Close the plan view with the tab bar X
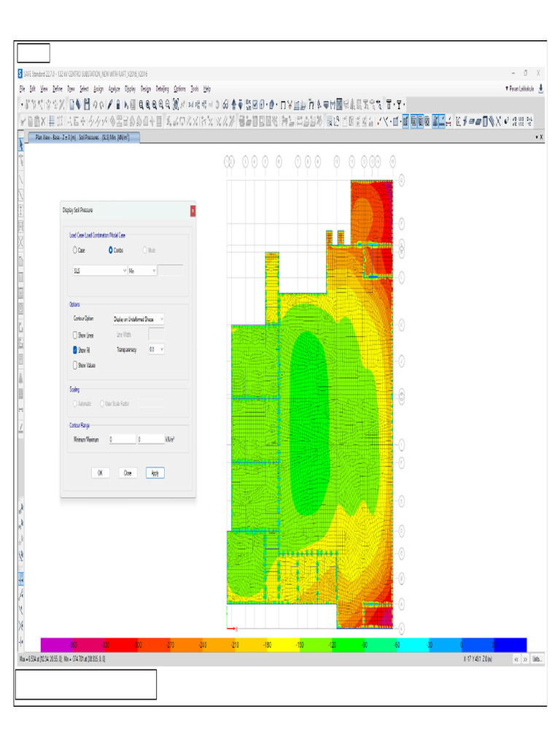This screenshot has height=747, width=560. click(542, 137)
